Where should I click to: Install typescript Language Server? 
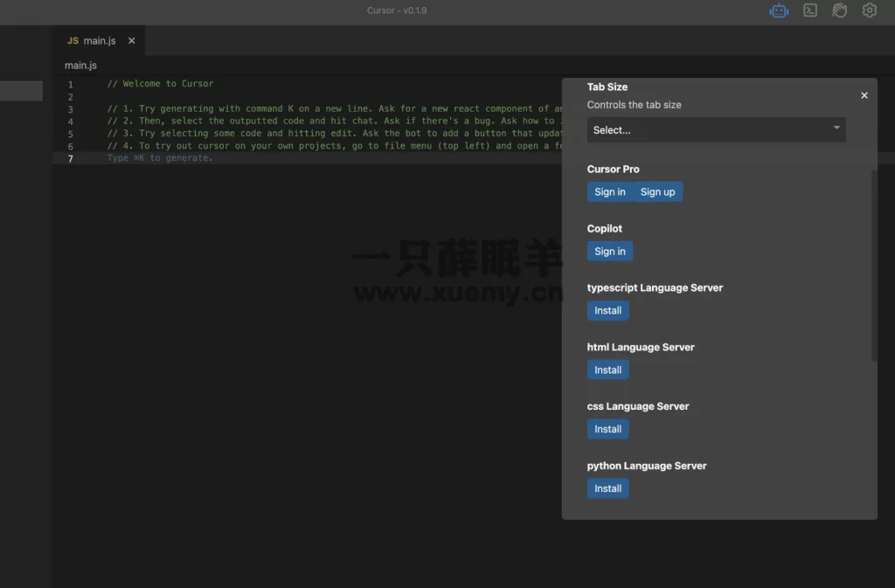[608, 310]
